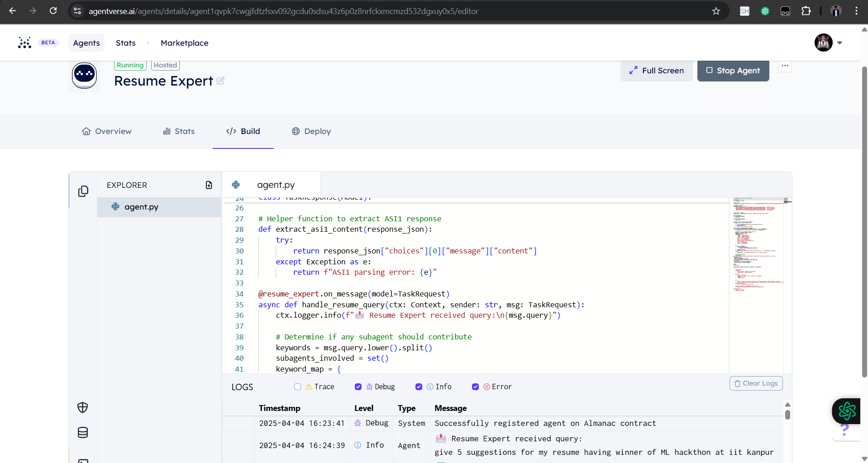Place cursor on code line 28

(345, 229)
